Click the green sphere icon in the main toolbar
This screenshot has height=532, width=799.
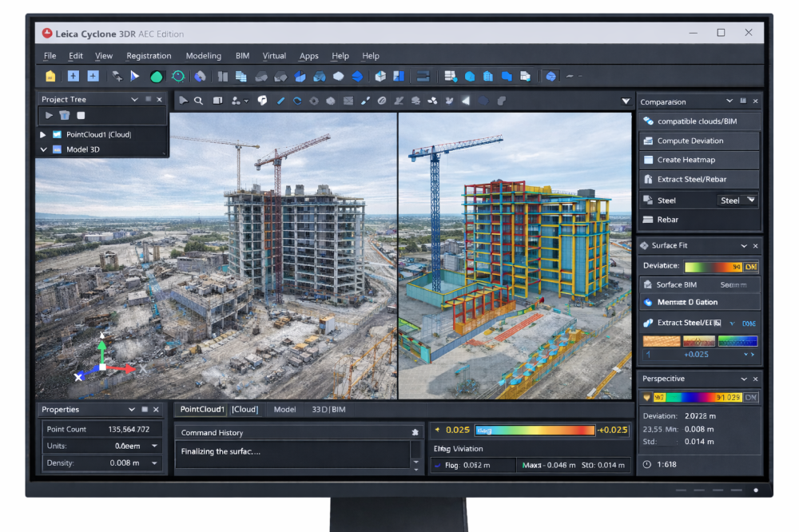pyautogui.click(x=157, y=77)
